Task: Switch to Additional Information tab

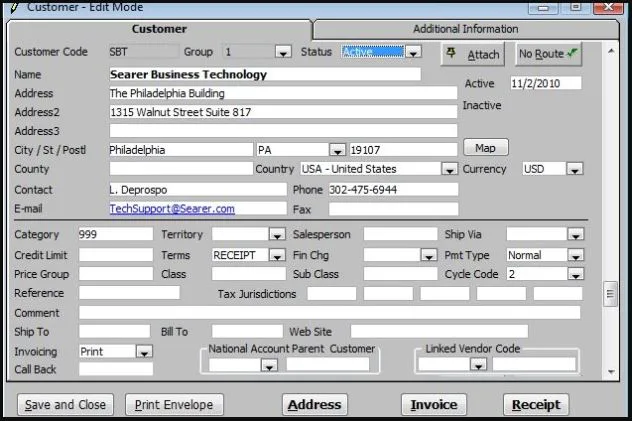Action: point(466,29)
